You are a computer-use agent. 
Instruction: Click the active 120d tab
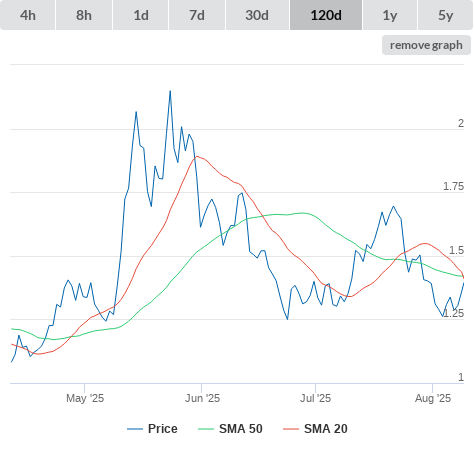coord(326,15)
